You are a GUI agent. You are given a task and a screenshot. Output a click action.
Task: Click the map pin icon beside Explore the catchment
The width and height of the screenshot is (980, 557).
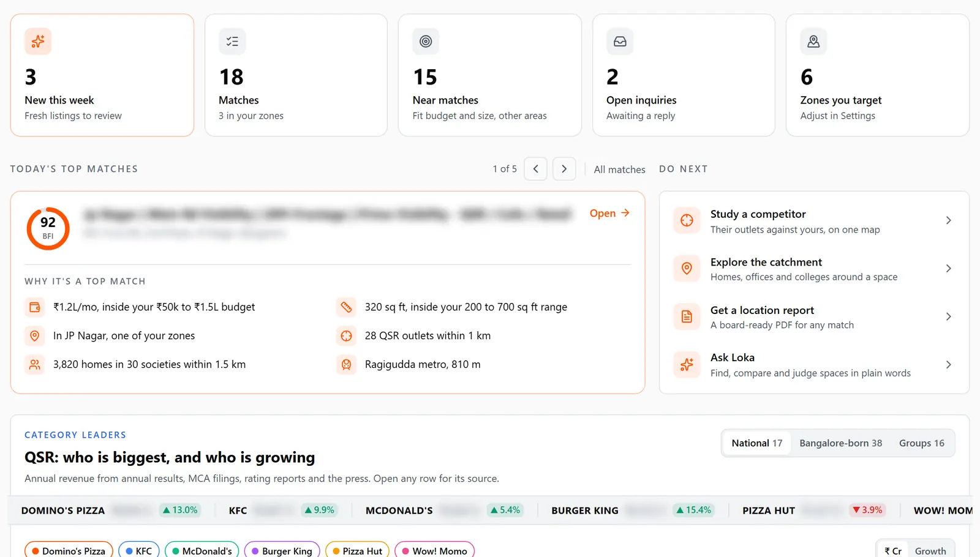[687, 268]
